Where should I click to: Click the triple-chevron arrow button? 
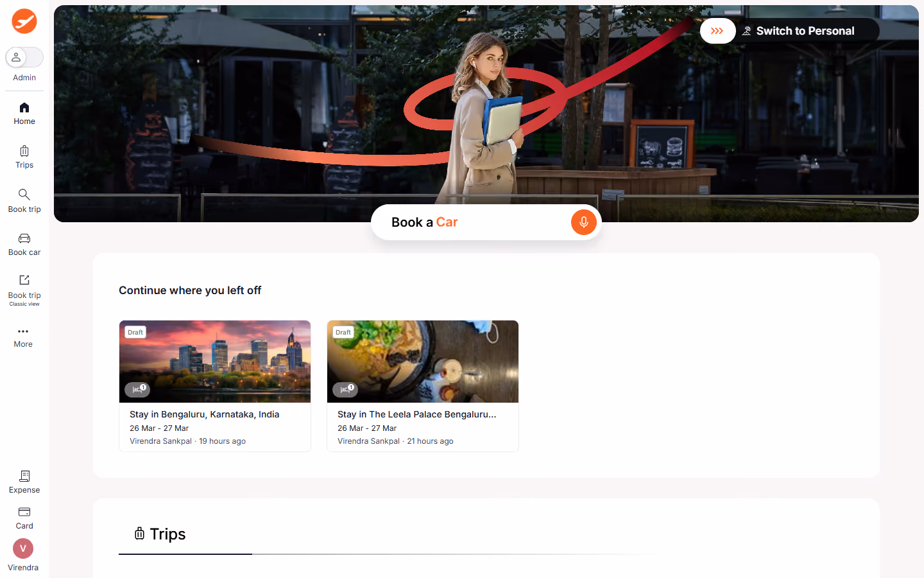(717, 31)
